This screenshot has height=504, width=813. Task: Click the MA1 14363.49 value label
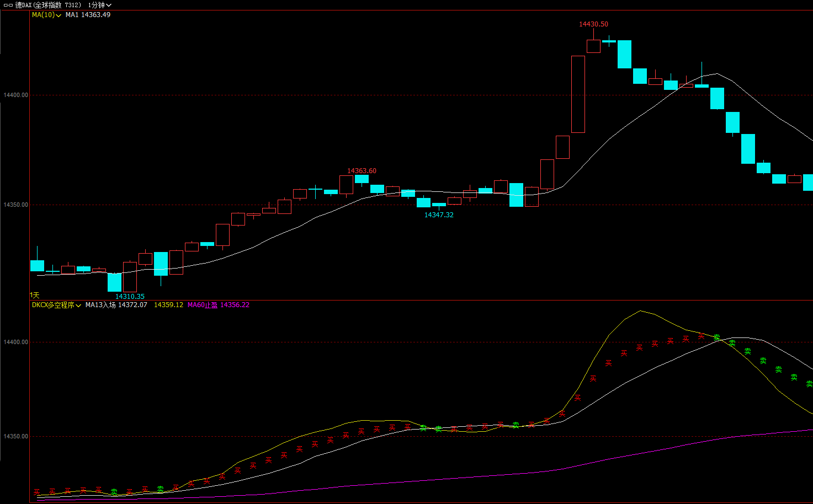(x=88, y=15)
